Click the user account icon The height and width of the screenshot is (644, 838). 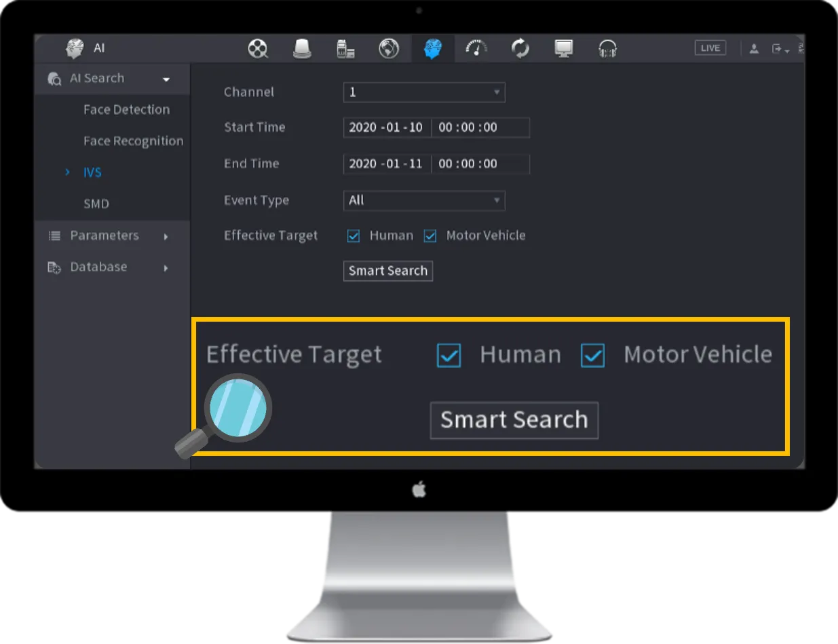click(x=754, y=49)
